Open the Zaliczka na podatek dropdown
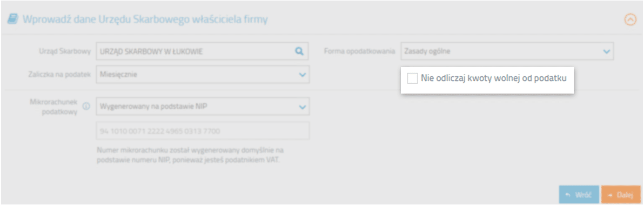The width and height of the screenshot is (644, 205). click(x=203, y=75)
